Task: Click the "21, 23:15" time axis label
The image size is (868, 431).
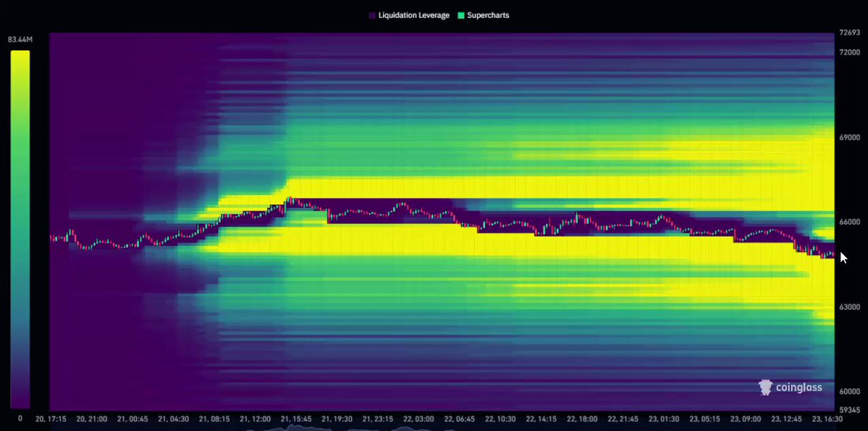Action: tap(379, 419)
